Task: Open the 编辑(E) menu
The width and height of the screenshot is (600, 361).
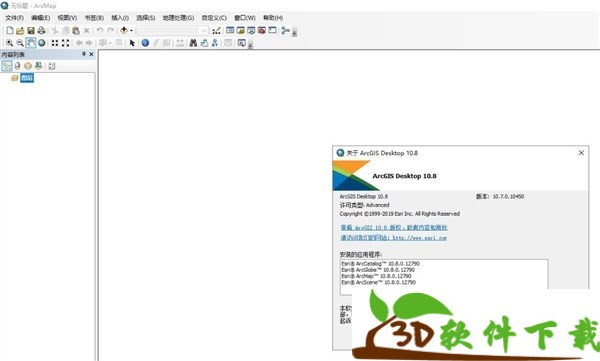Action: (41, 18)
